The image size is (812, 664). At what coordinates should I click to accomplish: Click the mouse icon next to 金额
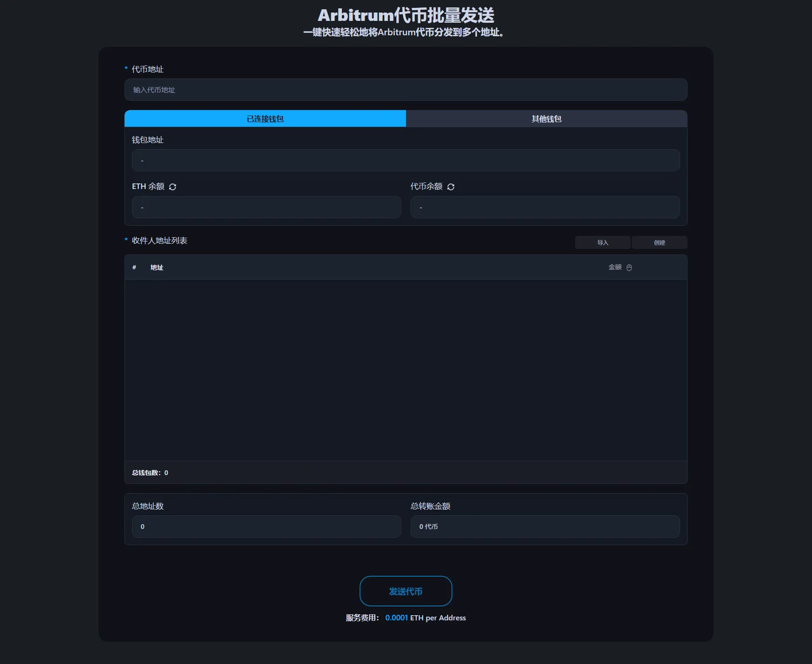pyautogui.click(x=629, y=267)
